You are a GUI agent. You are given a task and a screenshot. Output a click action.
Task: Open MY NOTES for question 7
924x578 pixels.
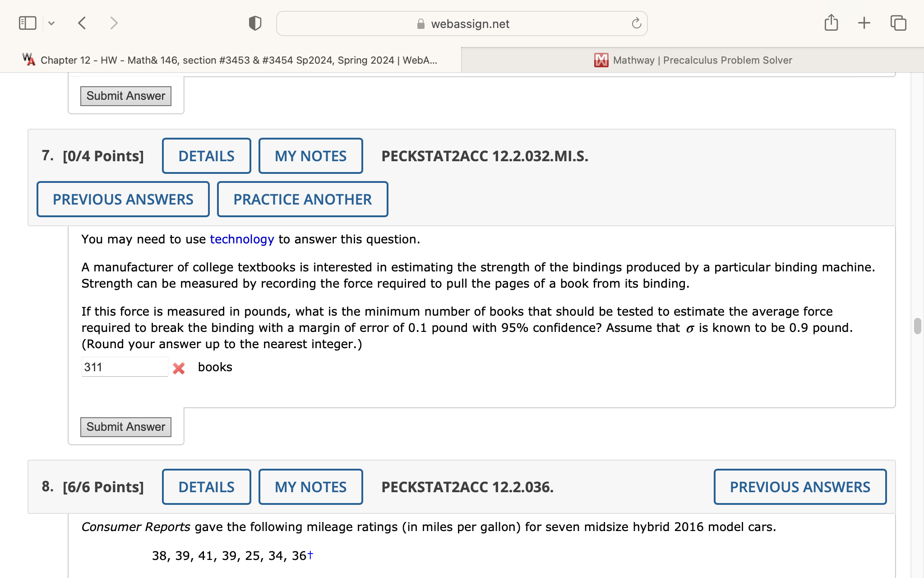tap(310, 156)
